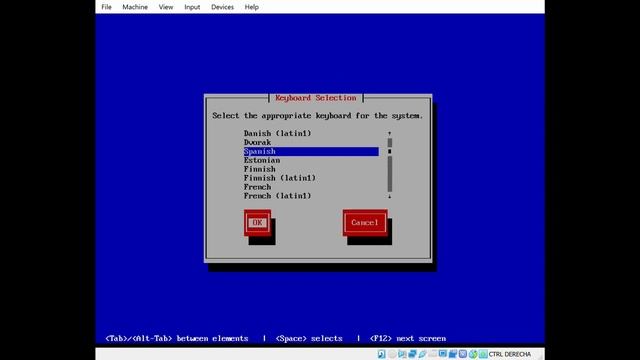Select Estonian keyboard layout
Viewport: 640px width, 360px height.
pyautogui.click(x=262, y=160)
